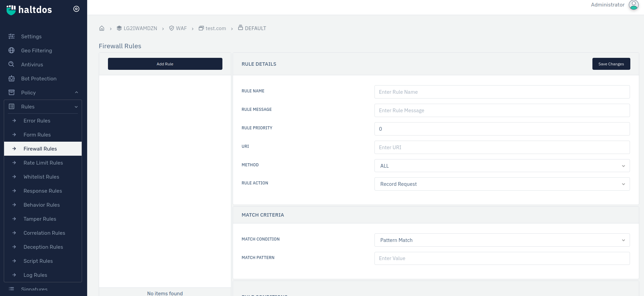Go to test.com breadcrumb link
Viewport: 644px width, 296px height.
pos(216,28)
